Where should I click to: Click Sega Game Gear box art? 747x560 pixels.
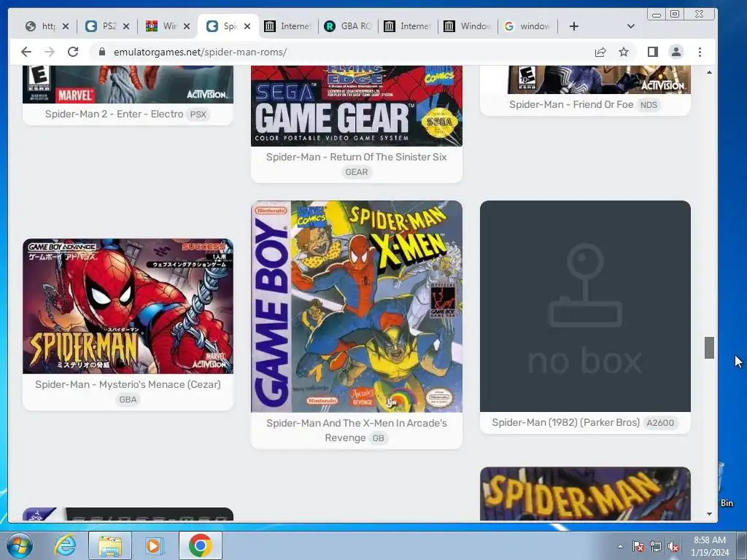[356, 106]
